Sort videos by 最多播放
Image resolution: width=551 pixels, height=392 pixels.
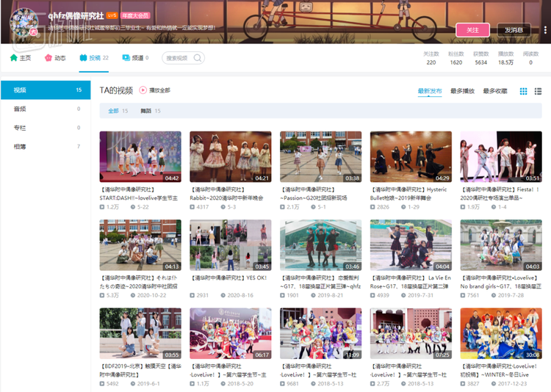click(462, 91)
